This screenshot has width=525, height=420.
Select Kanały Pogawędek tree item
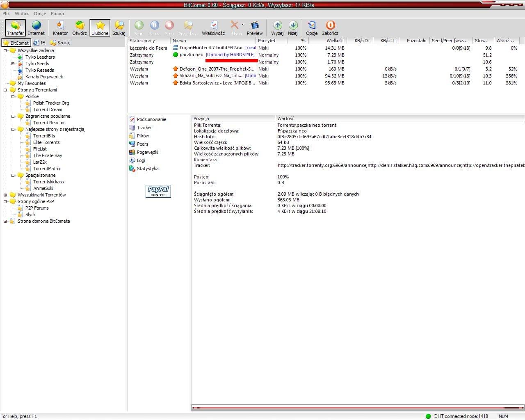click(x=44, y=77)
